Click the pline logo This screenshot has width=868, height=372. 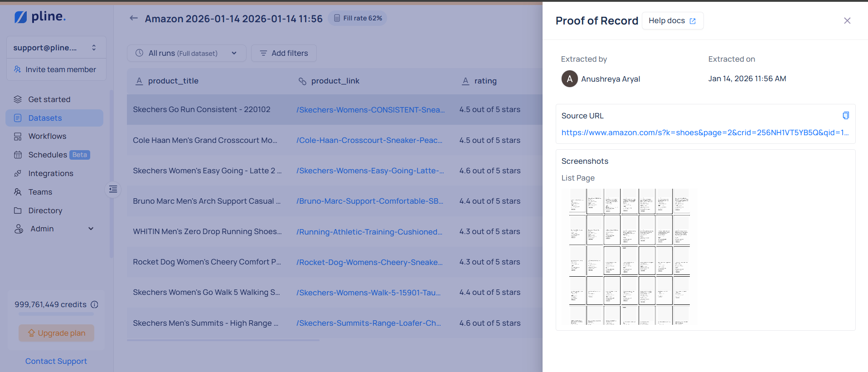40,17
